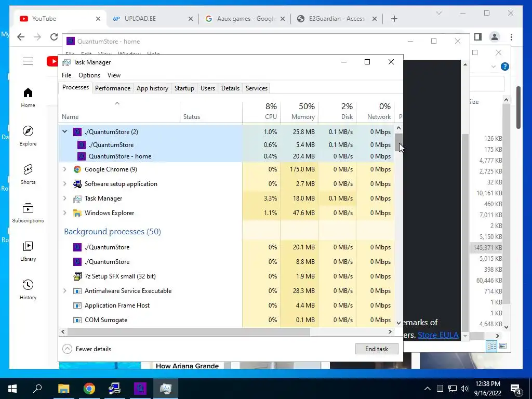Go to the Users tab

pyautogui.click(x=208, y=88)
